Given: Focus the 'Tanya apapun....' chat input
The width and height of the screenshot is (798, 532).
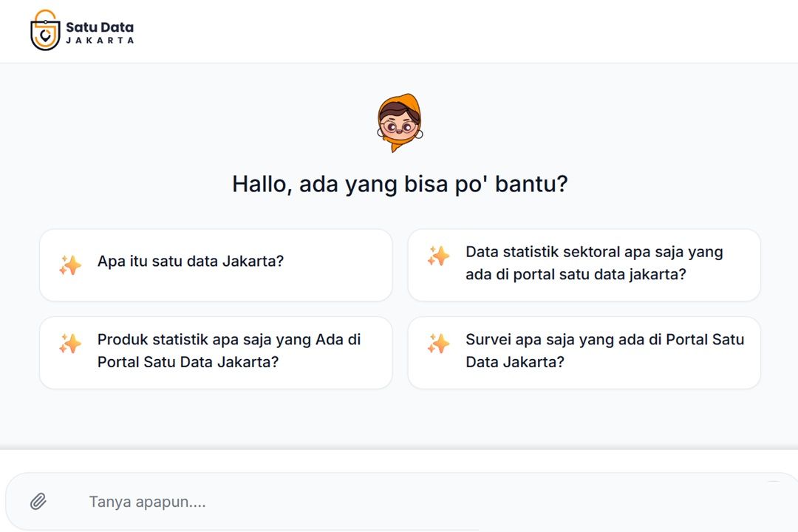Looking at the screenshot, I should tap(402, 502).
